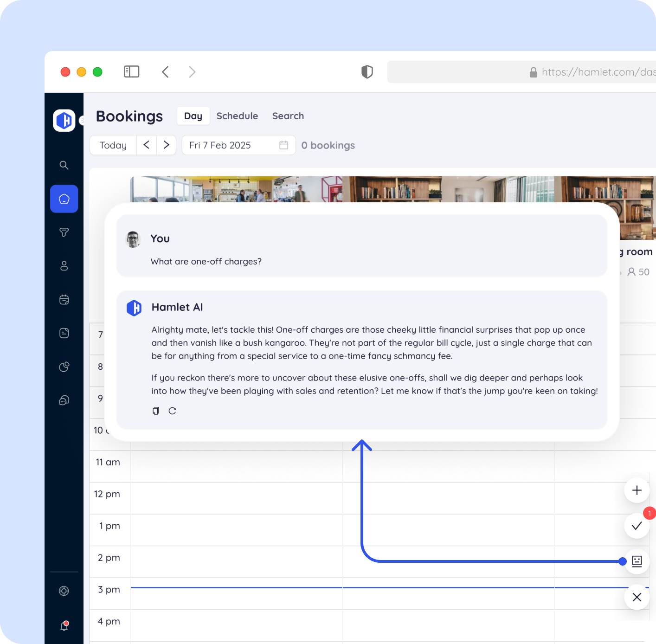Click the 'What are one-off charges?' message
The height and width of the screenshot is (644, 656).
(x=206, y=262)
